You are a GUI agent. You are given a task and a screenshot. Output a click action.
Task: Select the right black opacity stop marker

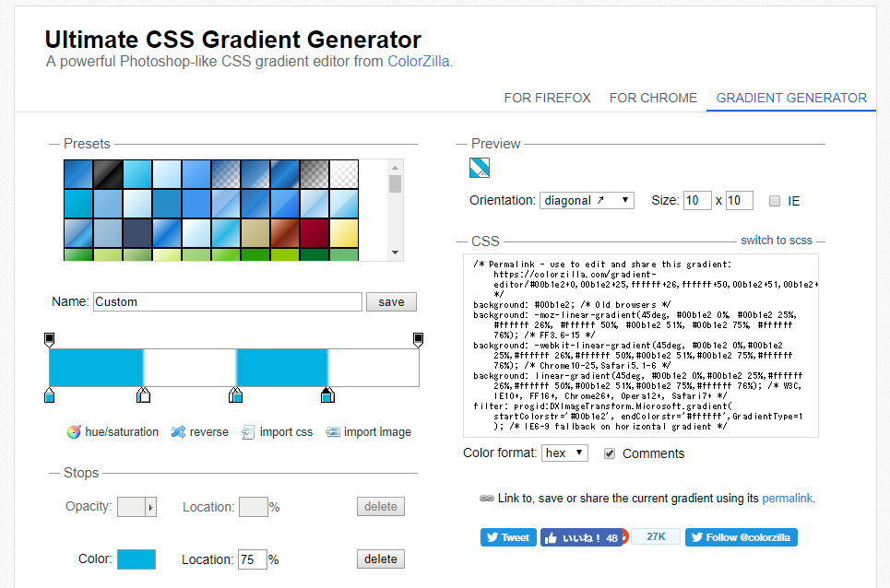(x=418, y=339)
